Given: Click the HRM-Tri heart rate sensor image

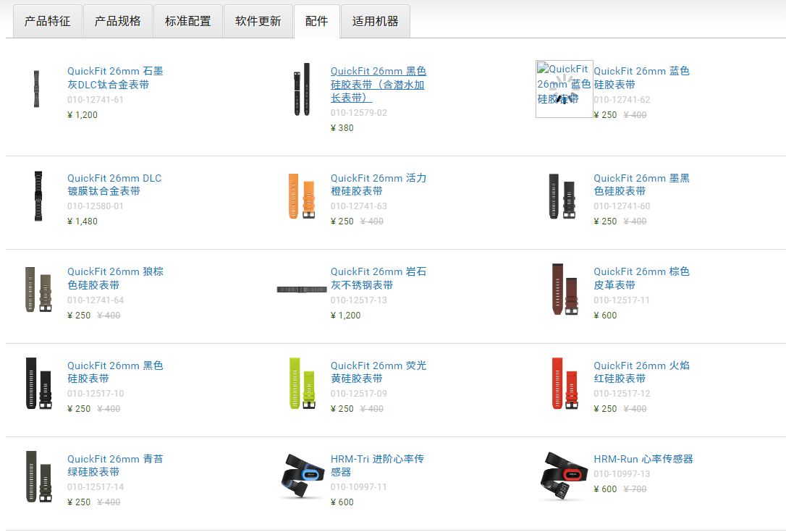Looking at the screenshot, I should [x=303, y=476].
